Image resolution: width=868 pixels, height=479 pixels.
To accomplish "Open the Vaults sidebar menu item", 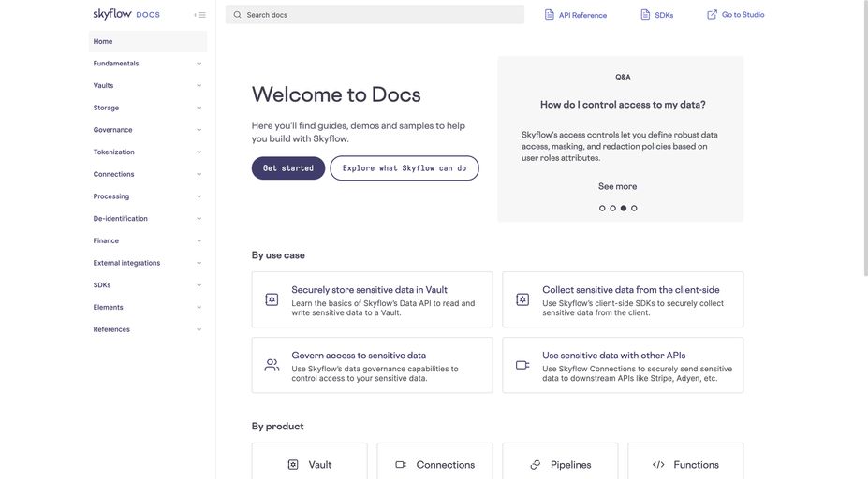I will [104, 85].
